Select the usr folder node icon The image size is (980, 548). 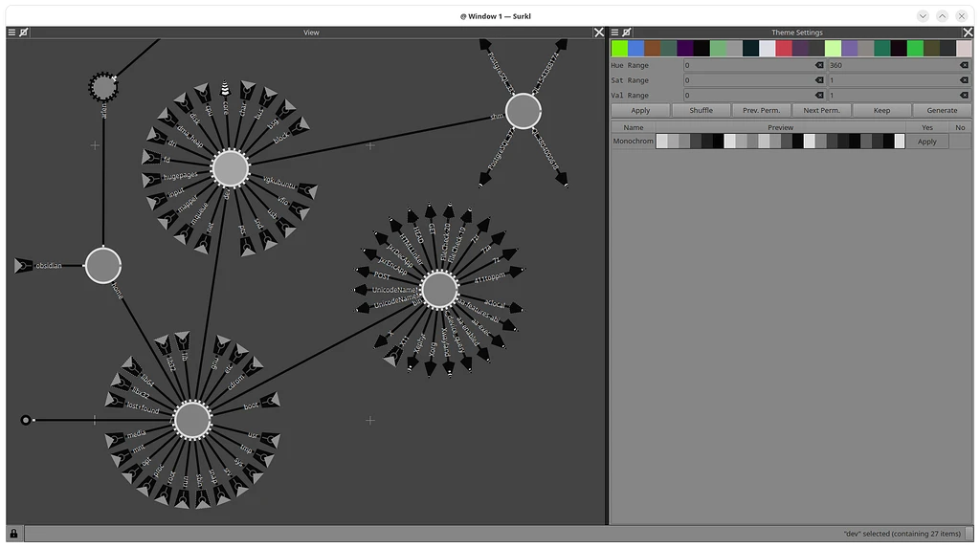tap(271, 441)
